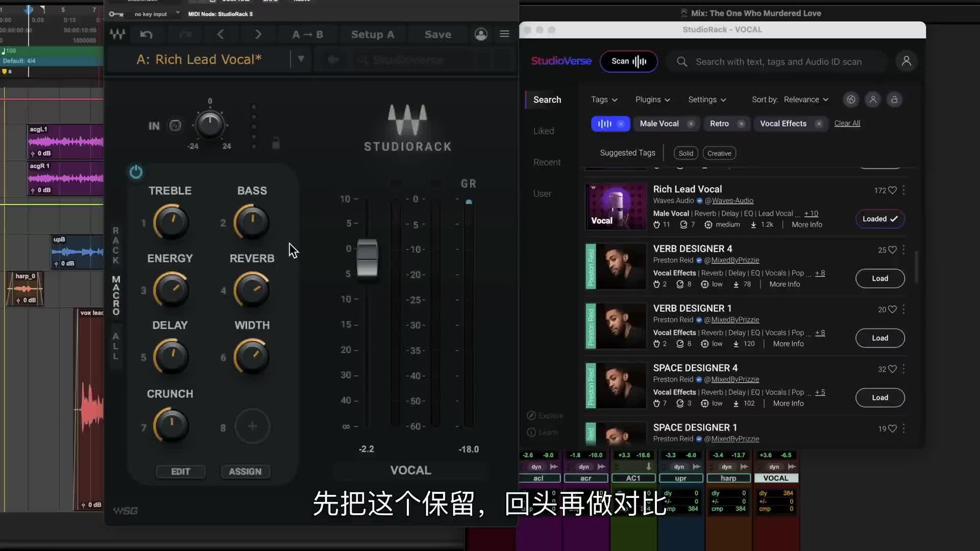This screenshot has width=980, height=551.
Task: Open the Search section in StudioVerse sidebar
Action: tap(547, 99)
